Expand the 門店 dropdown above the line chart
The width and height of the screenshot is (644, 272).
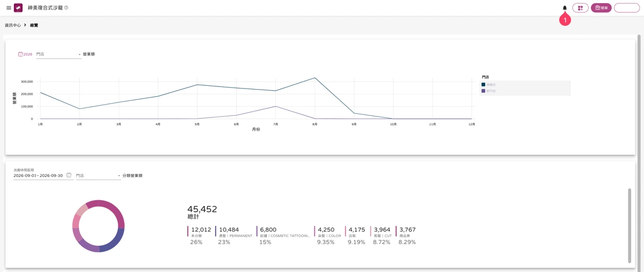58,54
